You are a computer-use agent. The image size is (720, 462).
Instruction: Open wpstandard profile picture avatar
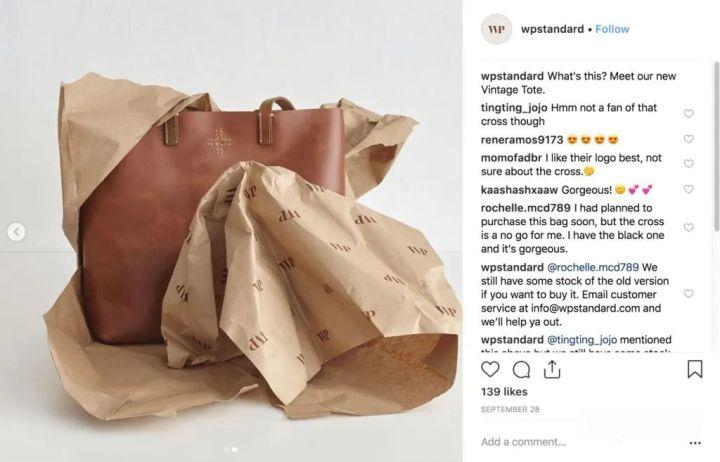tap(495, 29)
